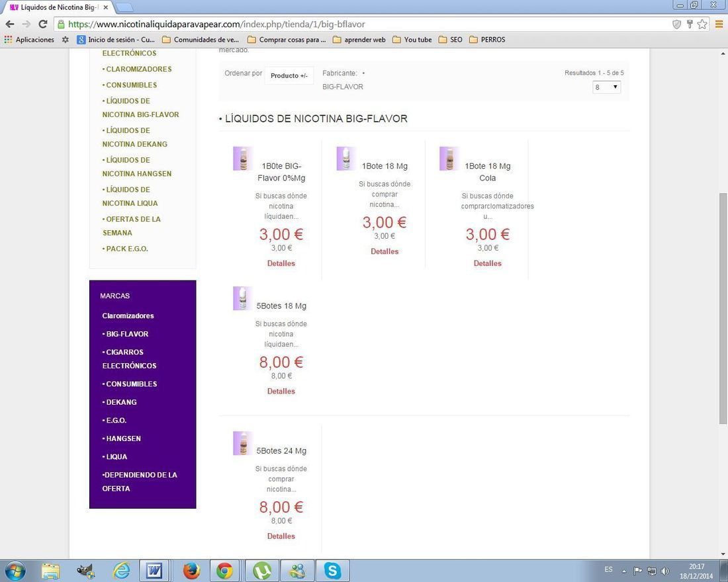Open Windows Explorer from the taskbar
The image size is (728, 582).
click(x=50, y=571)
